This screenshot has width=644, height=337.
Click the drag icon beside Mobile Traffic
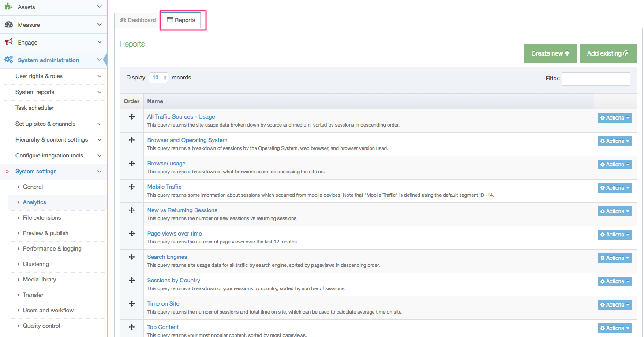point(131,187)
